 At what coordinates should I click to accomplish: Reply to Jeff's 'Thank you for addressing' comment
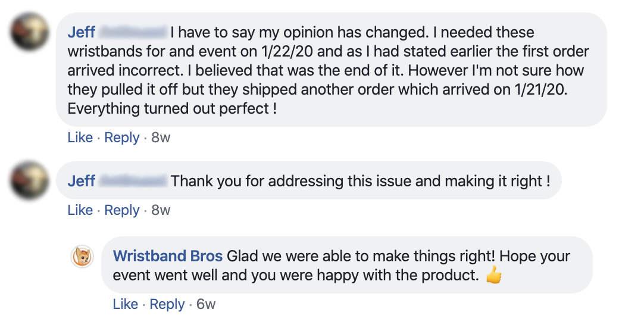[x=122, y=210]
